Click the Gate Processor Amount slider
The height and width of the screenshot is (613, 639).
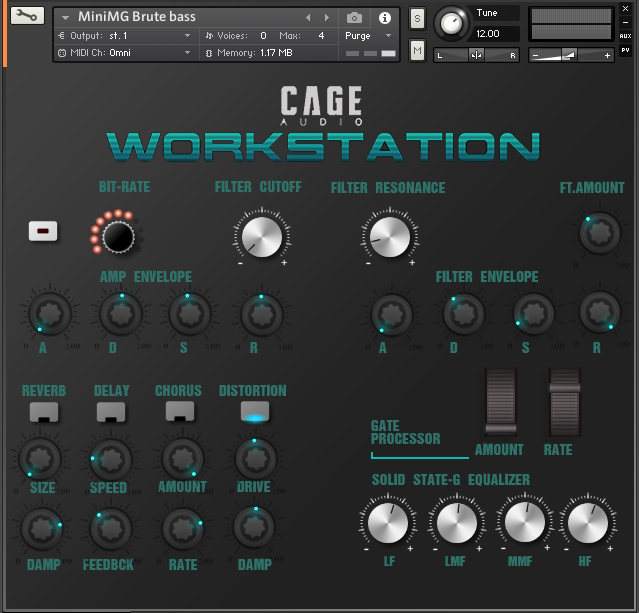500,402
